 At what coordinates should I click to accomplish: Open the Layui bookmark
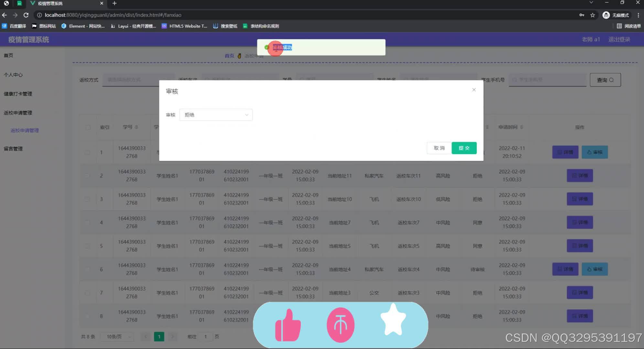pyautogui.click(x=133, y=26)
